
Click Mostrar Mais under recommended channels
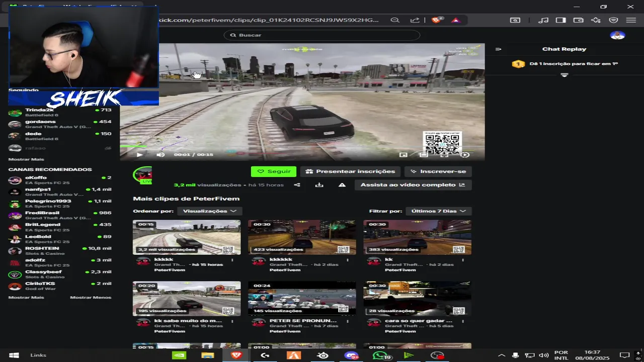coord(26,298)
